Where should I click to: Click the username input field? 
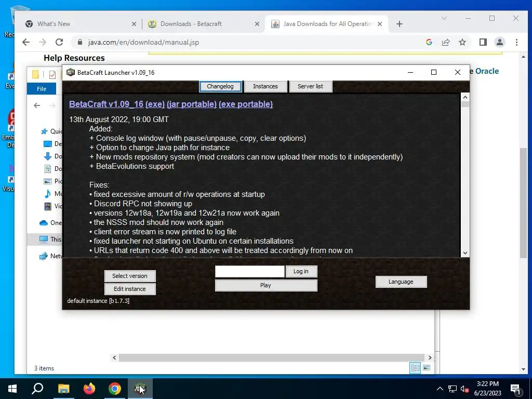click(x=250, y=271)
